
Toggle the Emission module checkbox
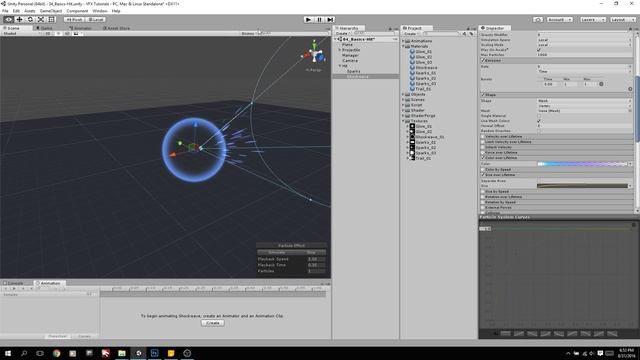point(483,60)
